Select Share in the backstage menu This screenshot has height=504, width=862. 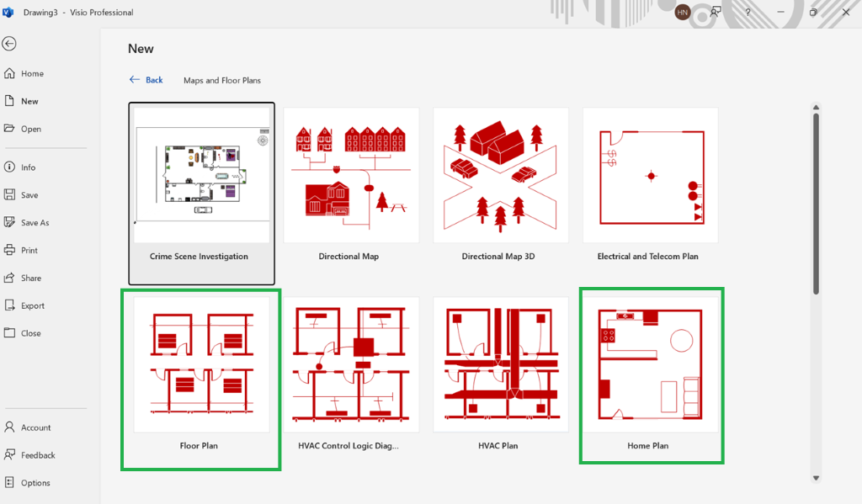[31, 279]
